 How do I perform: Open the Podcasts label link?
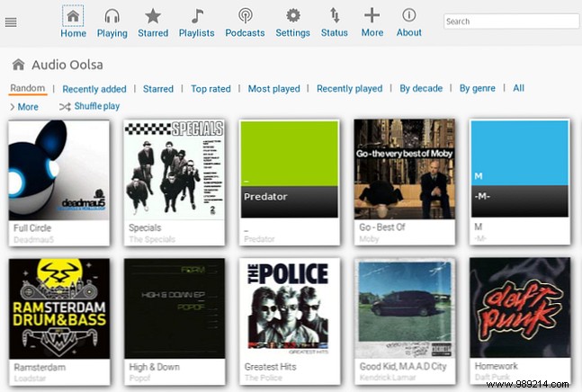[x=245, y=33]
